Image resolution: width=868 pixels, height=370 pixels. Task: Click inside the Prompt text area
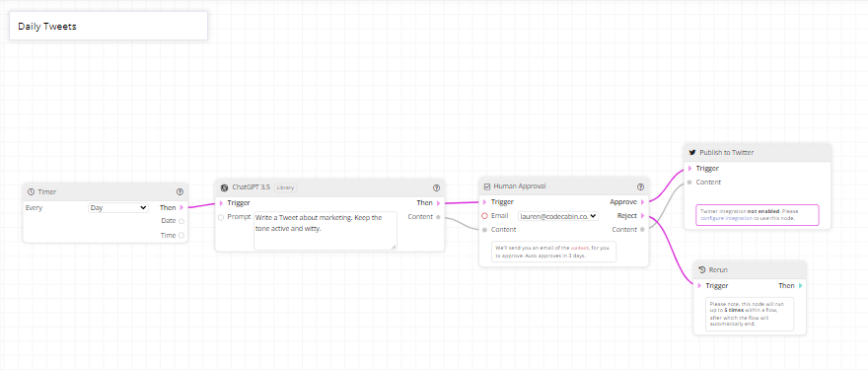325,231
